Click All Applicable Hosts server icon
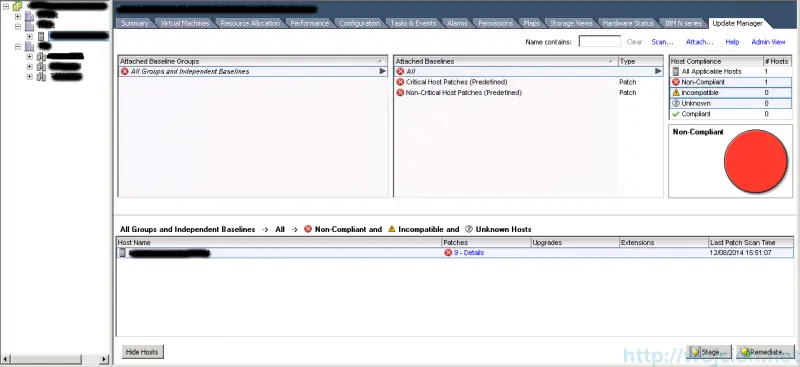Viewport: 800px width, 367px height. coord(676,71)
